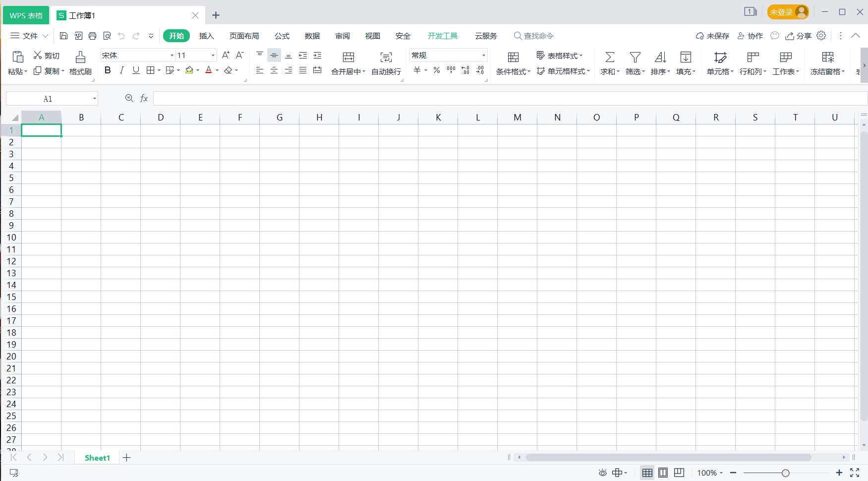Switch to the 插入 (Insert) ribbon tab
Screen dimensions: 868x481
point(206,36)
